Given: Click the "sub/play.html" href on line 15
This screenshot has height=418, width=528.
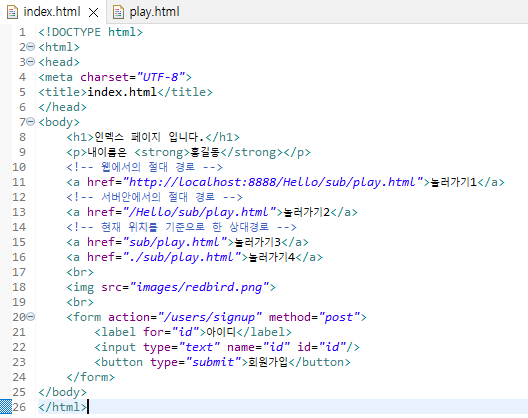Looking at the screenshot, I should (175, 242).
